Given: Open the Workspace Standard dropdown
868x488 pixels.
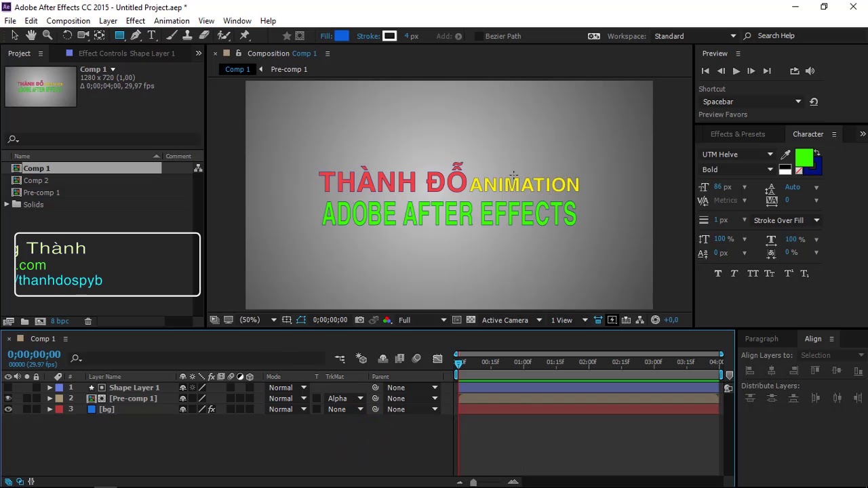Looking at the screenshot, I should coord(695,36).
